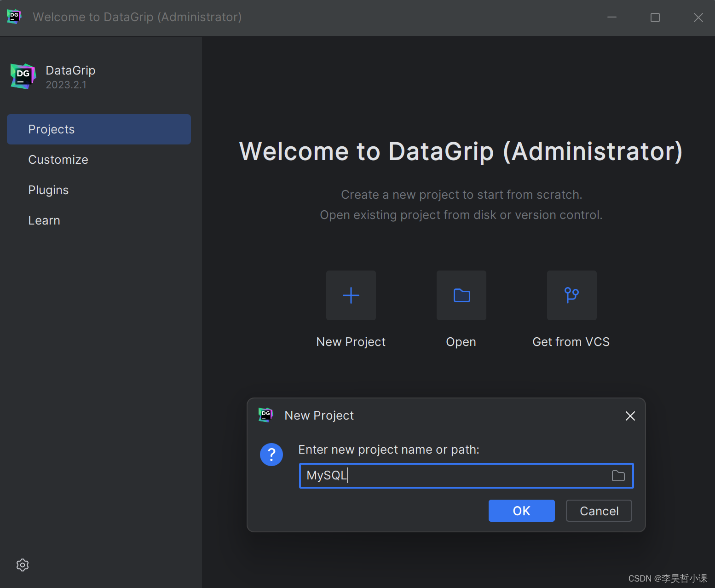The height and width of the screenshot is (588, 715).
Task: Minimize the DataGrip welcome window
Action: pyautogui.click(x=612, y=17)
